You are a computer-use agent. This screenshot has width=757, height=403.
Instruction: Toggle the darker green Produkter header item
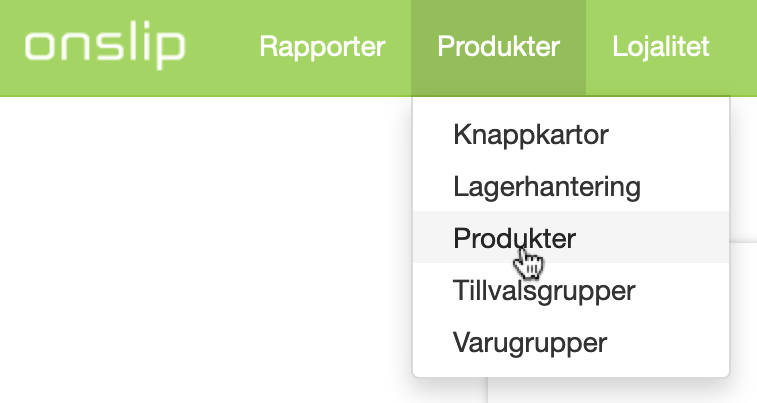(x=498, y=47)
